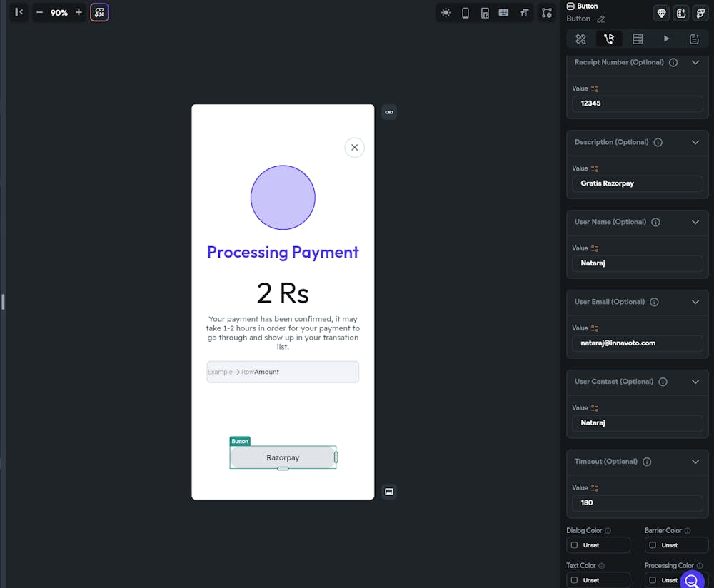Show info for User Email (Optional)

[x=654, y=302]
